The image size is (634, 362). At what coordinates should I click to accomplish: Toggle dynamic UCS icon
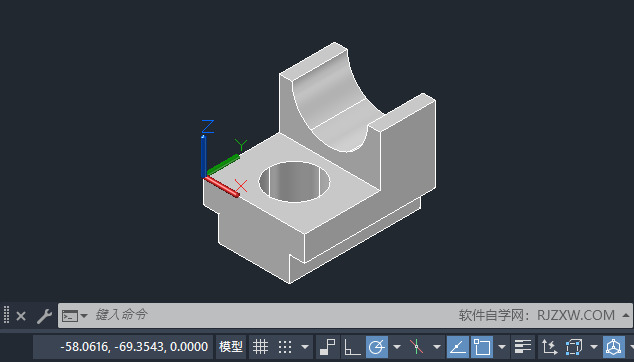[x=549, y=347]
